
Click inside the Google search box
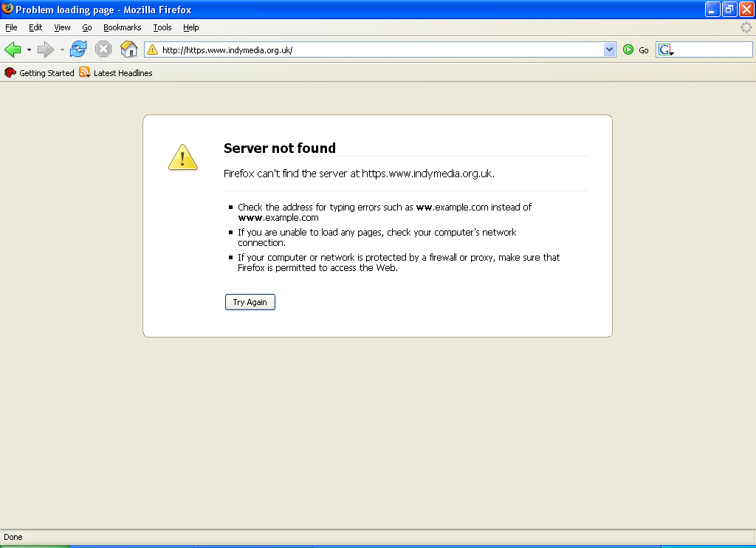click(x=712, y=49)
